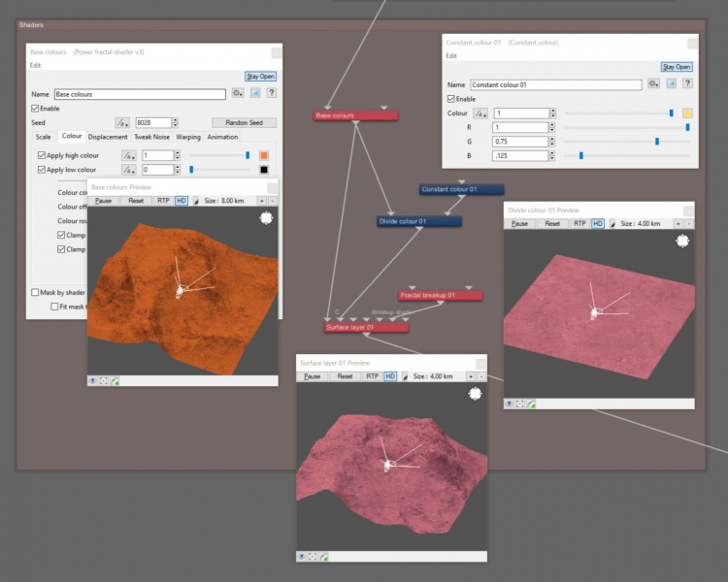
Task: Click preview icon in Constant colour 01 window
Action: pyautogui.click(x=671, y=83)
